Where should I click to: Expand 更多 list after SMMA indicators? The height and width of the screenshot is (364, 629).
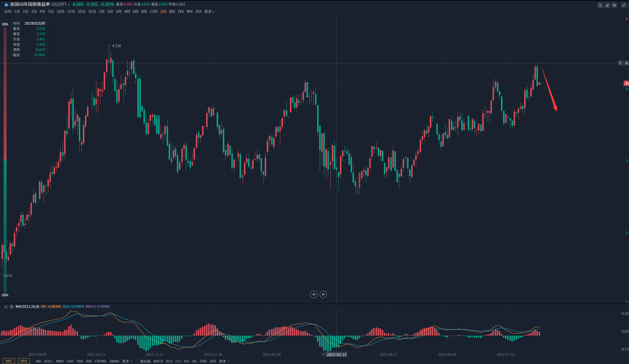pos(127,361)
